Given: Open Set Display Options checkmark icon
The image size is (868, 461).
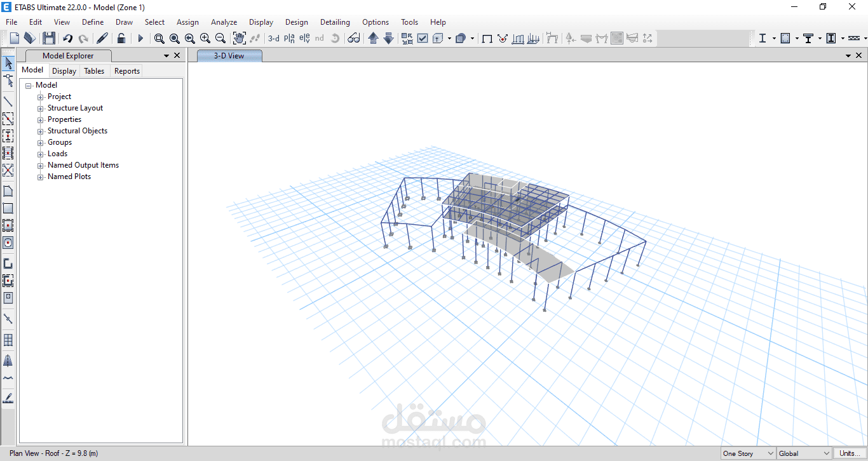Looking at the screenshot, I should [x=423, y=38].
